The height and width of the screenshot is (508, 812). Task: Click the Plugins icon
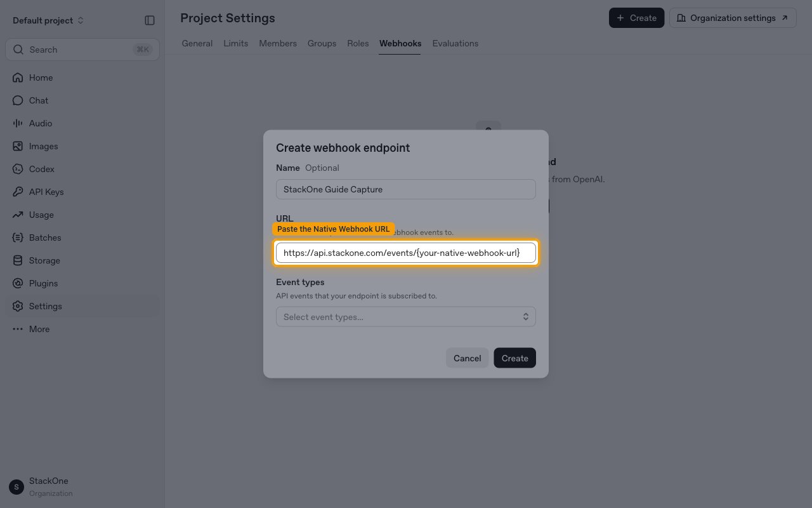pyautogui.click(x=18, y=283)
